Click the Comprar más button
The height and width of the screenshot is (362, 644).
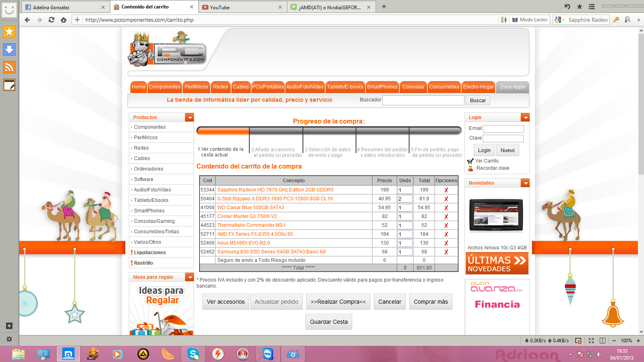[431, 302]
